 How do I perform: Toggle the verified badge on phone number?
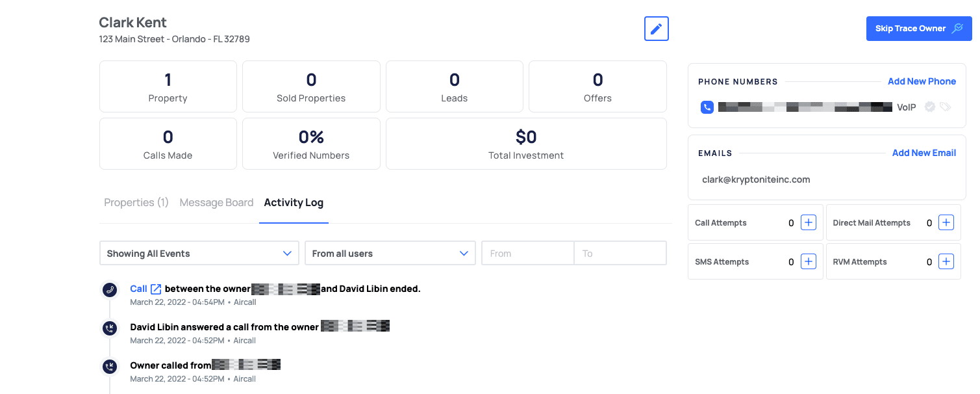point(930,107)
